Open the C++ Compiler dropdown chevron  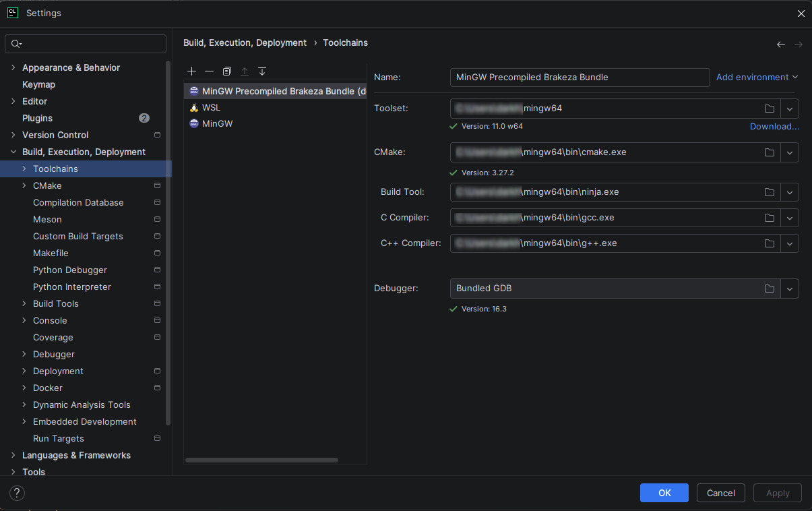tap(789, 243)
